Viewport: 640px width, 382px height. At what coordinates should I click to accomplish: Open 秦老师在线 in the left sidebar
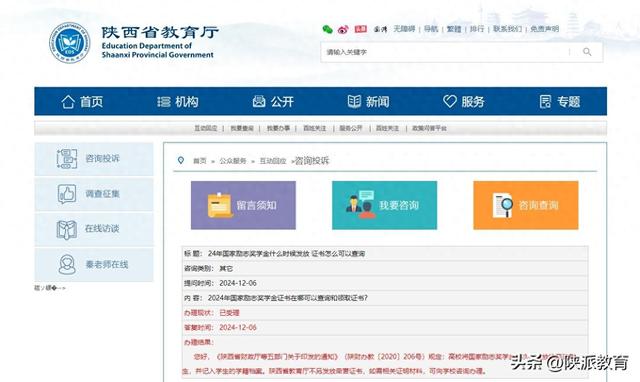pos(94,264)
